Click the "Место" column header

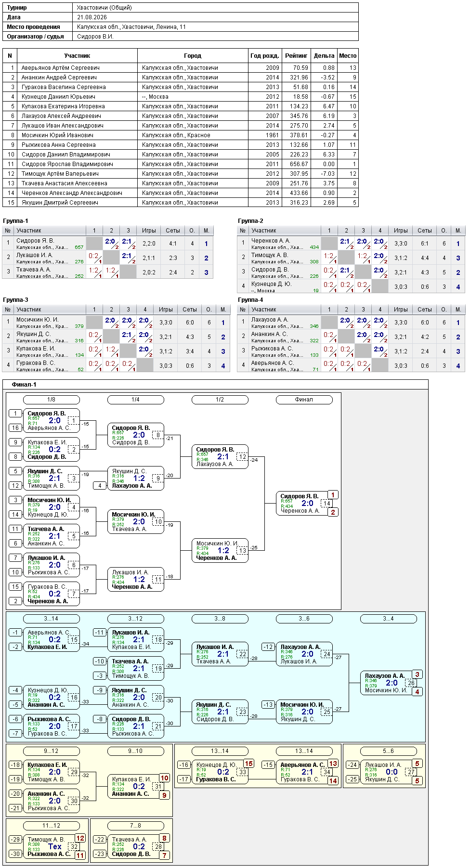[x=348, y=56]
